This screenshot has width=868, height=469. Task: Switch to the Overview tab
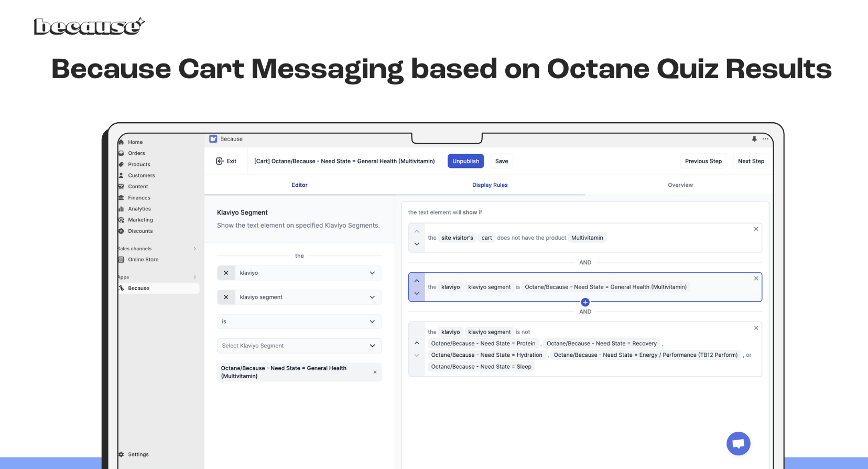[680, 185]
